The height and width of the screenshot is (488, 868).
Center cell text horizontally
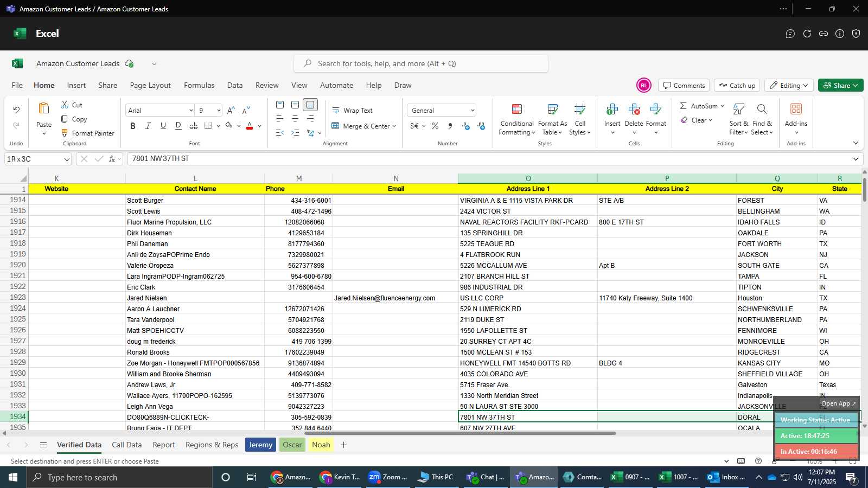tap(295, 119)
